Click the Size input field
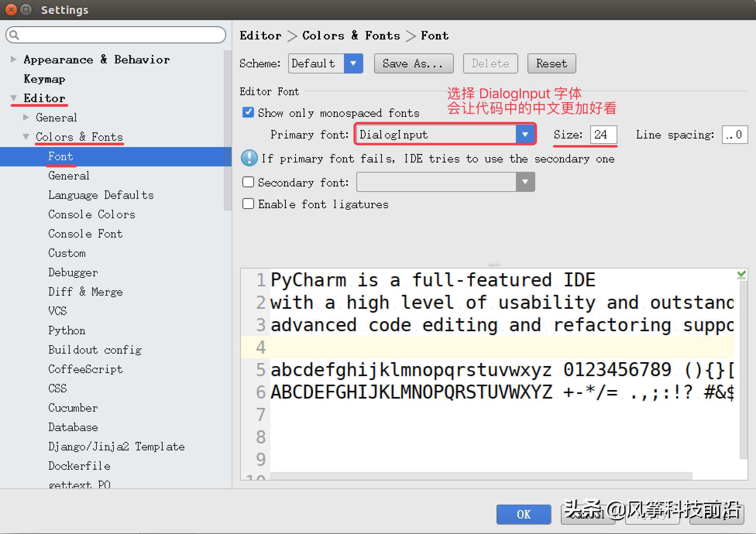 (603, 135)
